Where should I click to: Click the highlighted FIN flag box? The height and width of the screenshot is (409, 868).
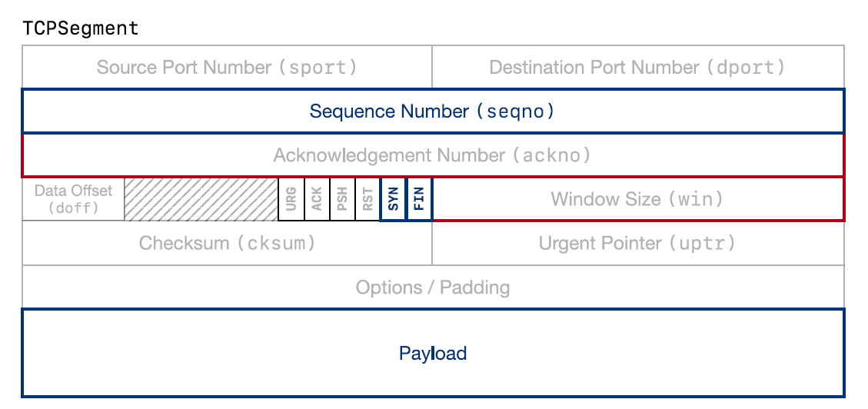point(419,199)
